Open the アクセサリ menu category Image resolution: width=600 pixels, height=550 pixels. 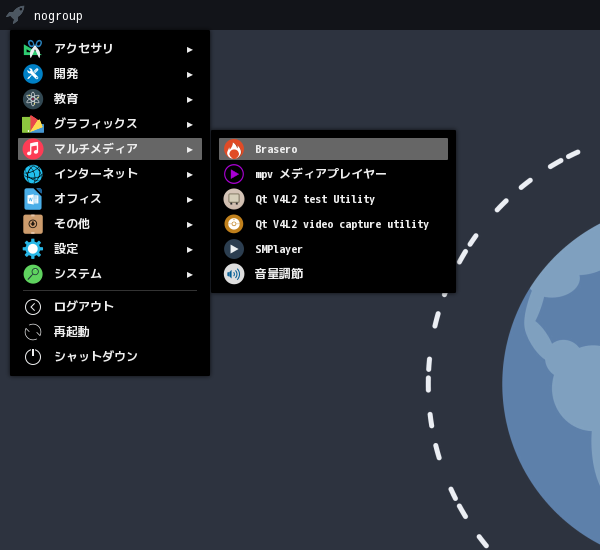[110, 49]
